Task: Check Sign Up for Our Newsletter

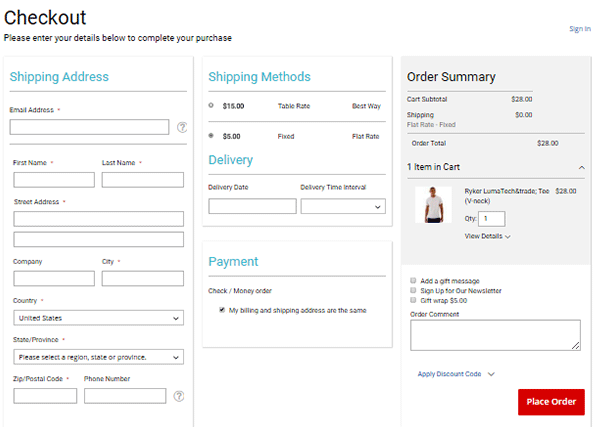Action: click(x=413, y=290)
